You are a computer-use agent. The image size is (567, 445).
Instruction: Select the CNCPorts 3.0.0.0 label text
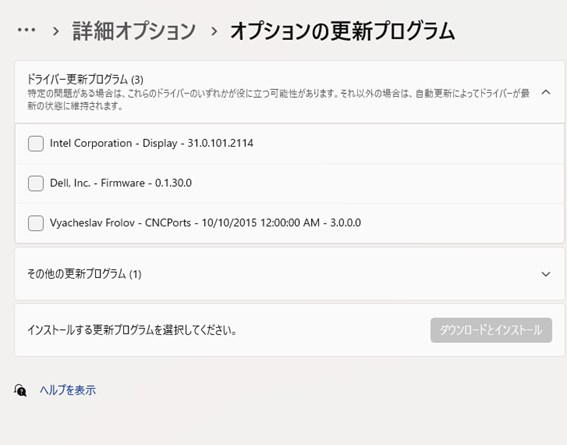[x=205, y=223]
